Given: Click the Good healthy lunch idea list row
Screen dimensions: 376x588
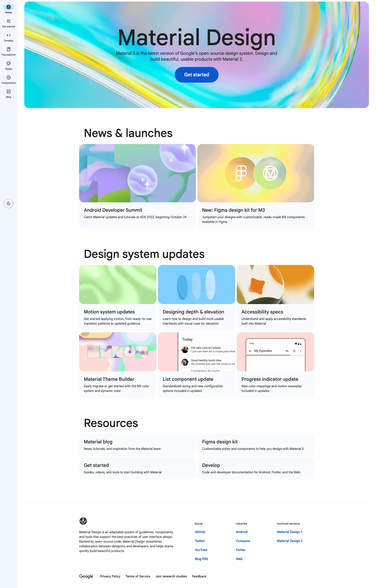Looking at the screenshot, I should click(207, 362).
